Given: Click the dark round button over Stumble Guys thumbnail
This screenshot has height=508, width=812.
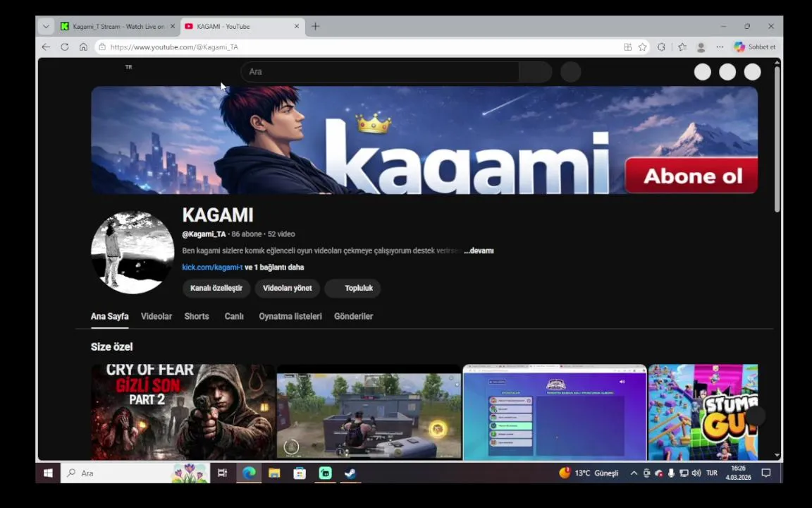Looking at the screenshot, I should click(x=755, y=416).
